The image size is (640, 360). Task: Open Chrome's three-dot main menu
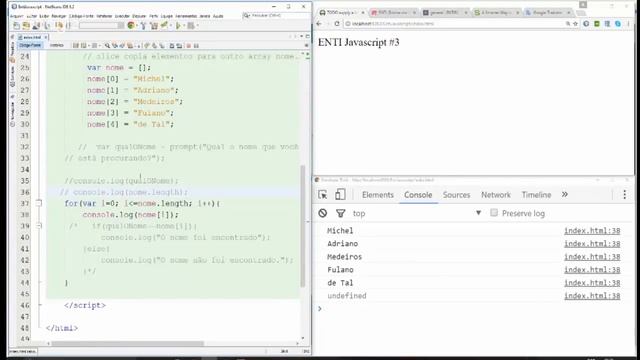pos(629,24)
